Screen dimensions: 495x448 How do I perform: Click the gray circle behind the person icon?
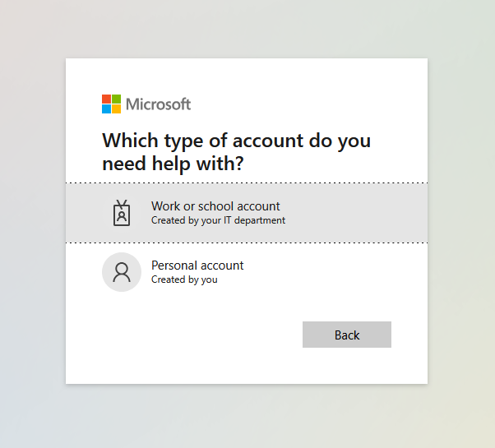(x=122, y=272)
